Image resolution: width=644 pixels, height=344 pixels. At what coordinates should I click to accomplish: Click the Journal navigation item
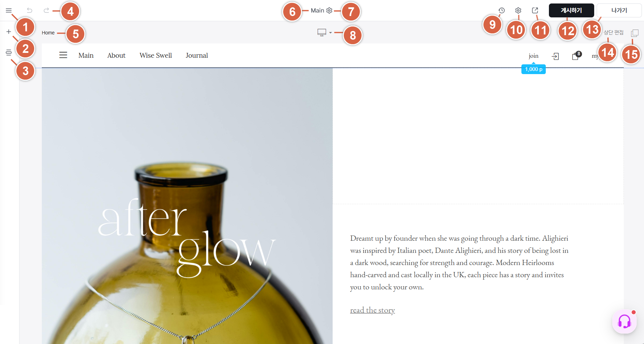coord(197,55)
